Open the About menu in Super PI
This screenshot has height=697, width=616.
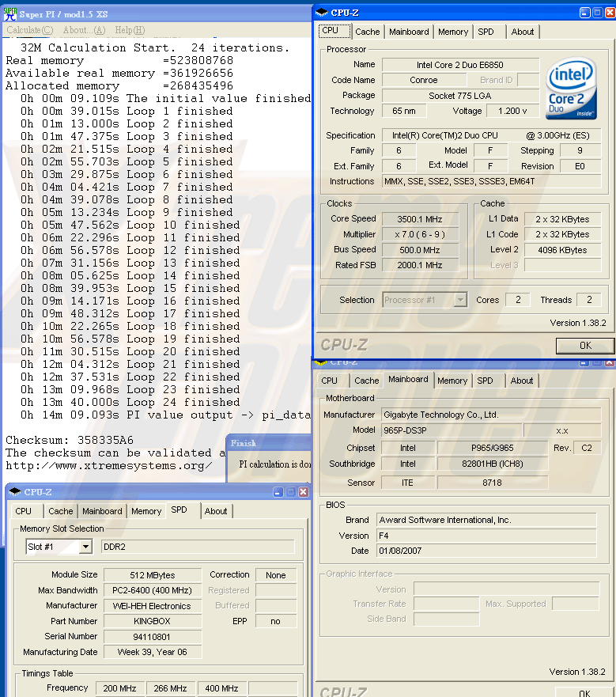pyautogui.click(x=84, y=30)
